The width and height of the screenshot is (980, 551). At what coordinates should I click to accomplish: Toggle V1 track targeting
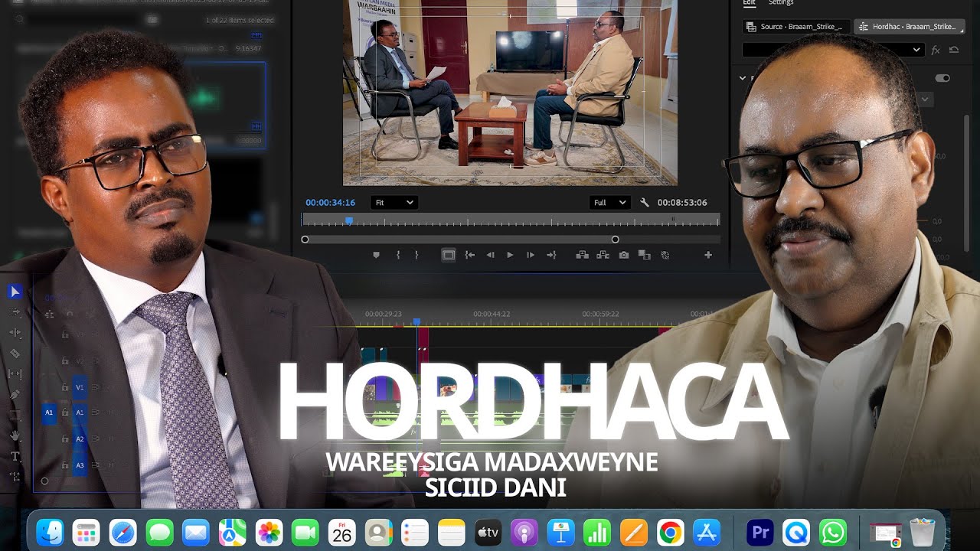click(80, 387)
